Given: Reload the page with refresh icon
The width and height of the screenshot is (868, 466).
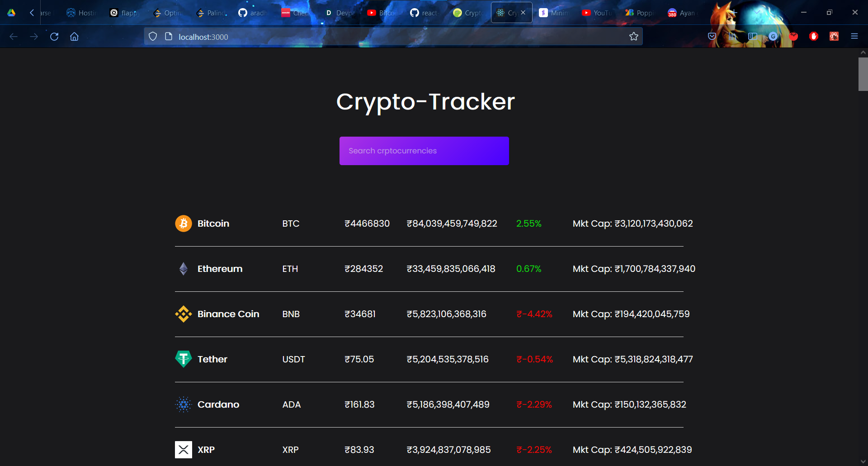Looking at the screenshot, I should coord(54,37).
